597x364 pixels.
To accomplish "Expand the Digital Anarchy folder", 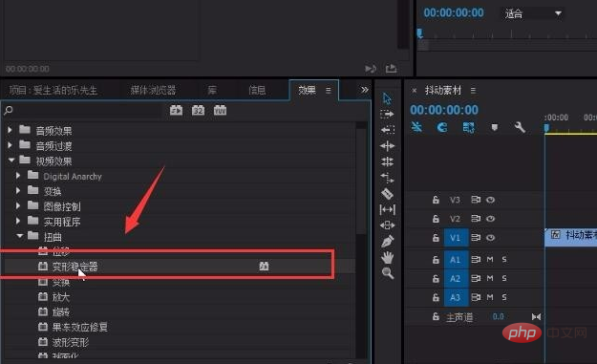I will (x=18, y=175).
